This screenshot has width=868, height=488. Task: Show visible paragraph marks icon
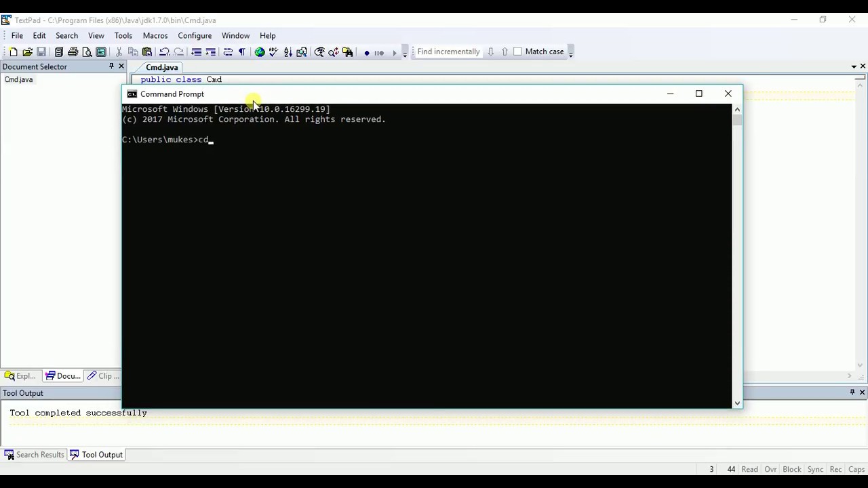(242, 52)
